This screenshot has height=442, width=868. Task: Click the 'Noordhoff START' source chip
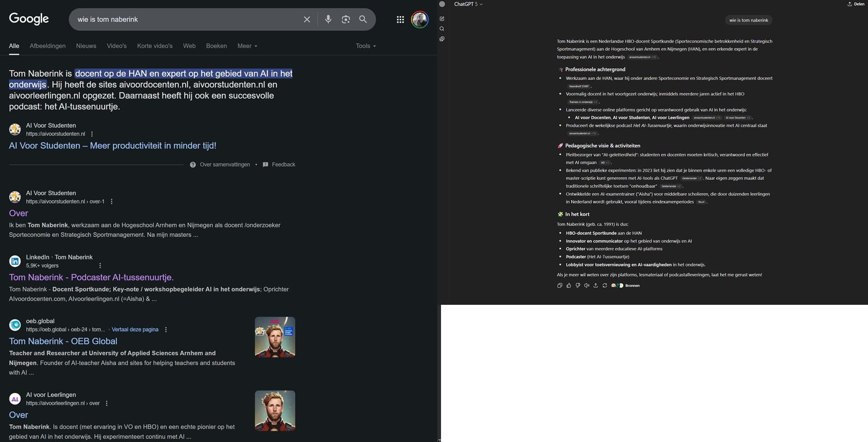point(579,86)
